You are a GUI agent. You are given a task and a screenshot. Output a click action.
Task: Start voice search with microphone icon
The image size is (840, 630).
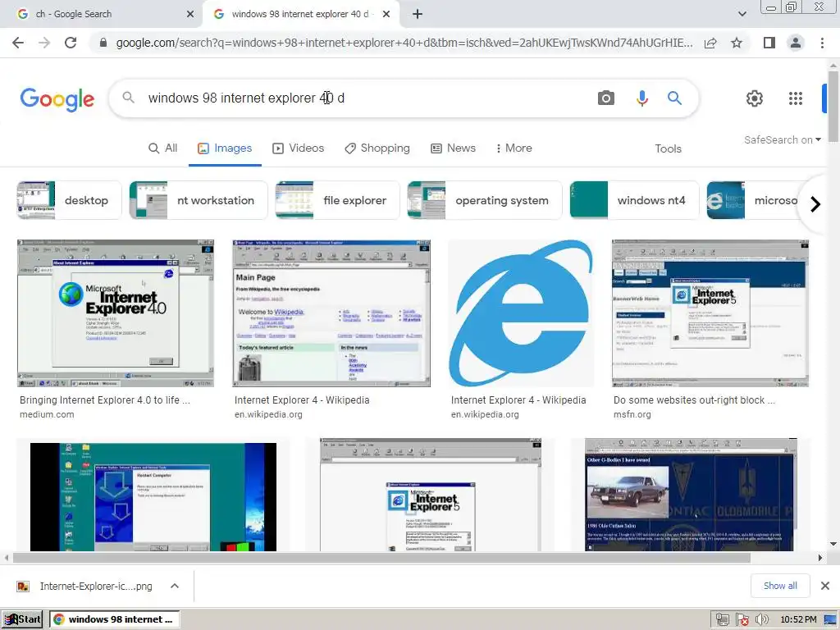pos(641,98)
